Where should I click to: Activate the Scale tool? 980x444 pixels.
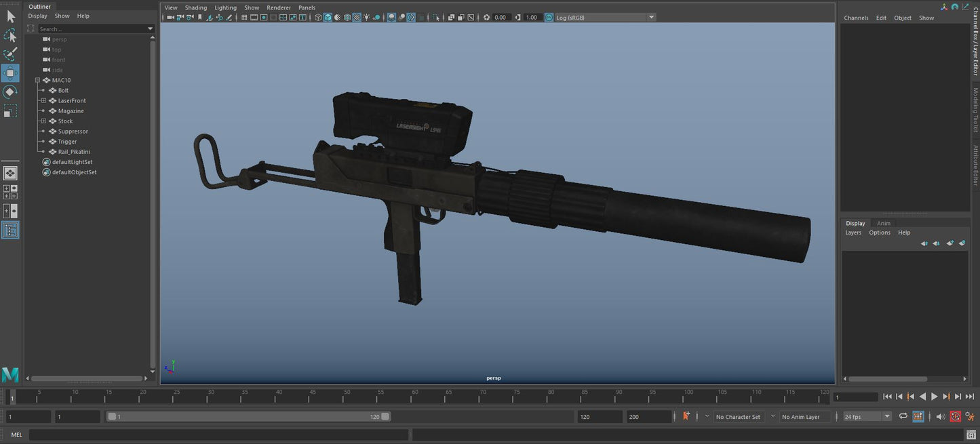[x=10, y=111]
